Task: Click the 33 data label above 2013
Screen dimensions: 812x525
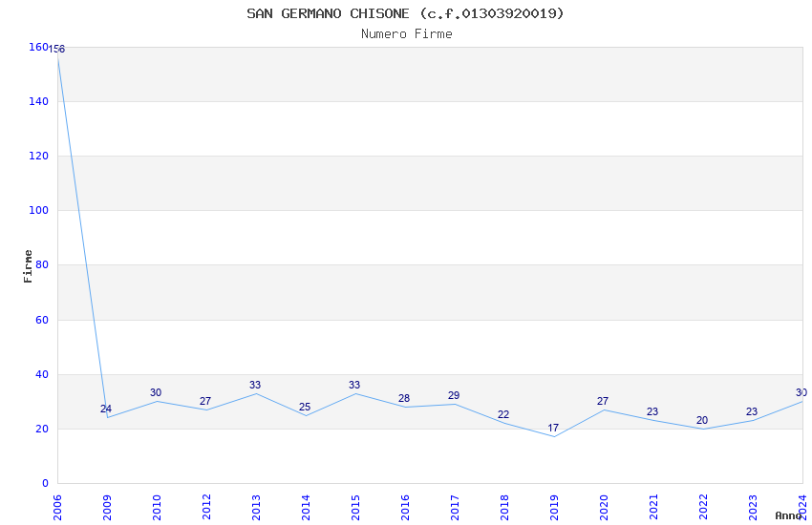Action: (255, 386)
